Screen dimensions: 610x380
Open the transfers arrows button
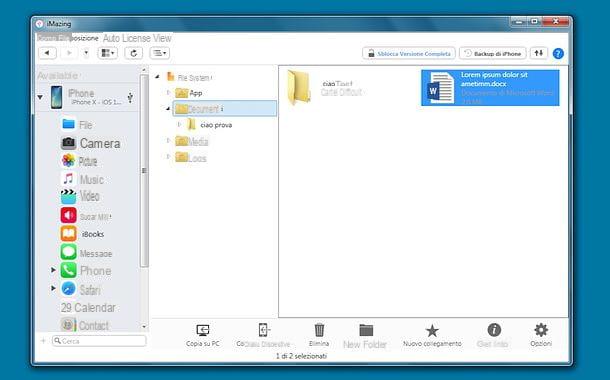(x=538, y=53)
